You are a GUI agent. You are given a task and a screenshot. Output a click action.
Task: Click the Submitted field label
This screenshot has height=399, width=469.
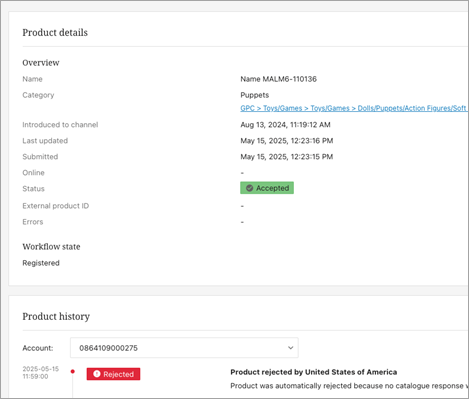click(40, 157)
